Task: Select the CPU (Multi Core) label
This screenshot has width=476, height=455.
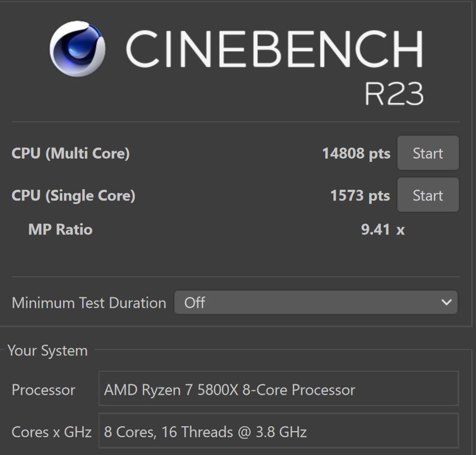Action: click(x=70, y=153)
